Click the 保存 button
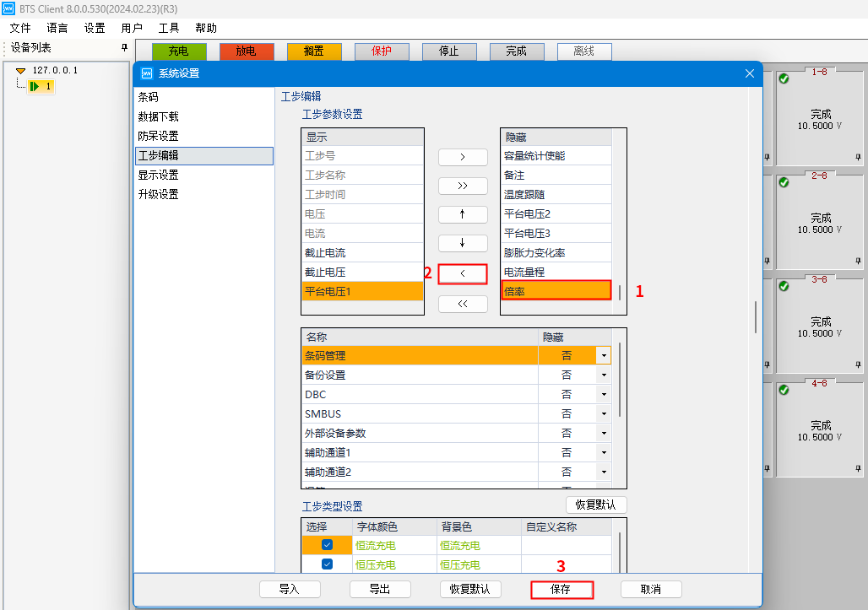868x610 pixels. pyautogui.click(x=561, y=590)
